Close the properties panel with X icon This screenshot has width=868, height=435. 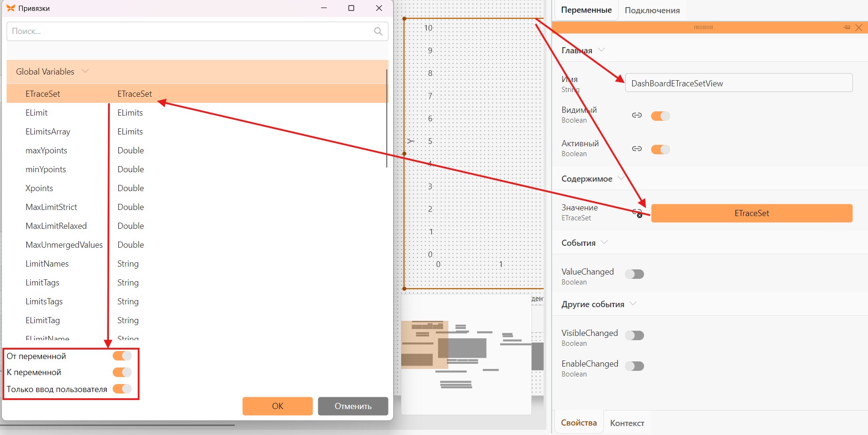859,27
